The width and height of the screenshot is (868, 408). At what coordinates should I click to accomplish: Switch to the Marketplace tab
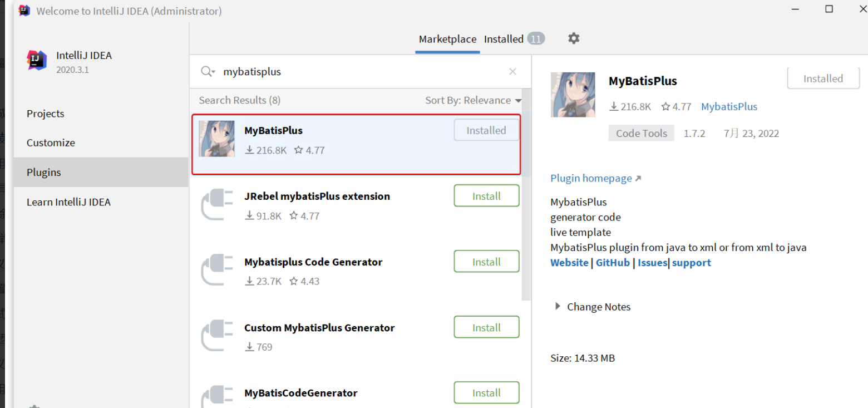click(x=447, y=39)
